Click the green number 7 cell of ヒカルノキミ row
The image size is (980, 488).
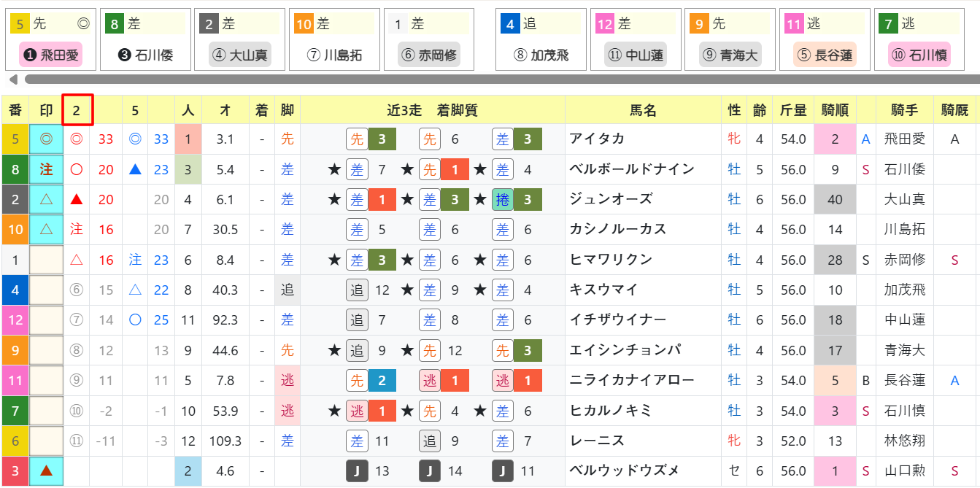(x=15, y=411)
